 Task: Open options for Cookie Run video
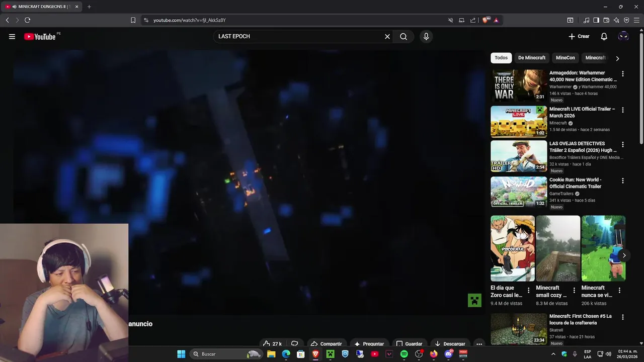623,180
